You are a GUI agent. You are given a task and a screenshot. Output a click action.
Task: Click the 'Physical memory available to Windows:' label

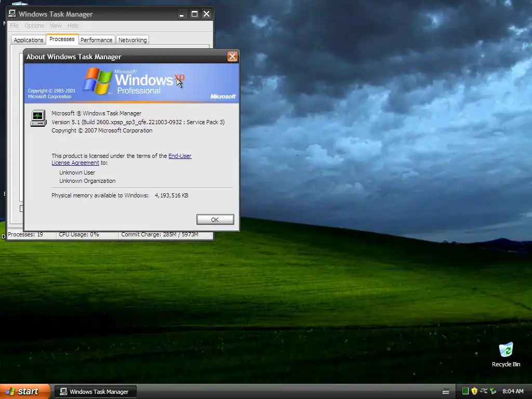pyautogui.click(x=100, y=195)
